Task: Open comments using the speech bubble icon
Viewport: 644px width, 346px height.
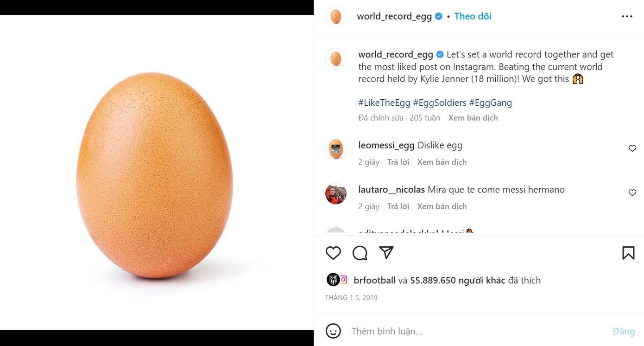Action: pyautogui.click(x=360, y=253)
